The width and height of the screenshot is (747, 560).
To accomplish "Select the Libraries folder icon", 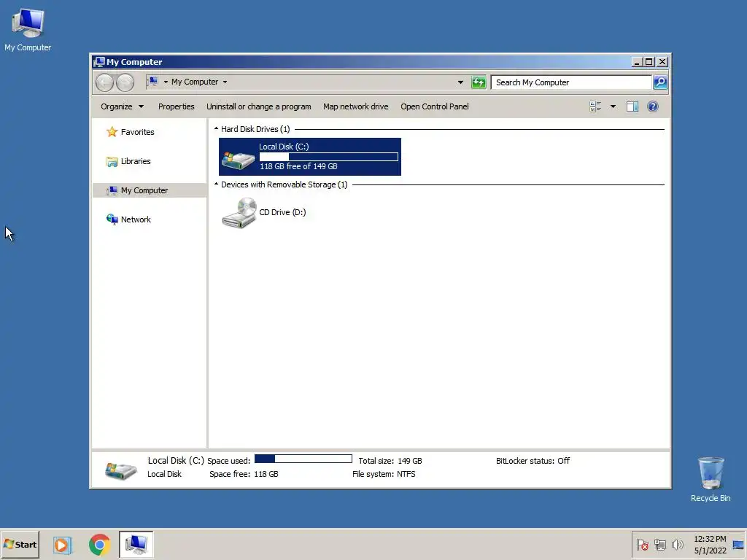I will pos(112,161).
